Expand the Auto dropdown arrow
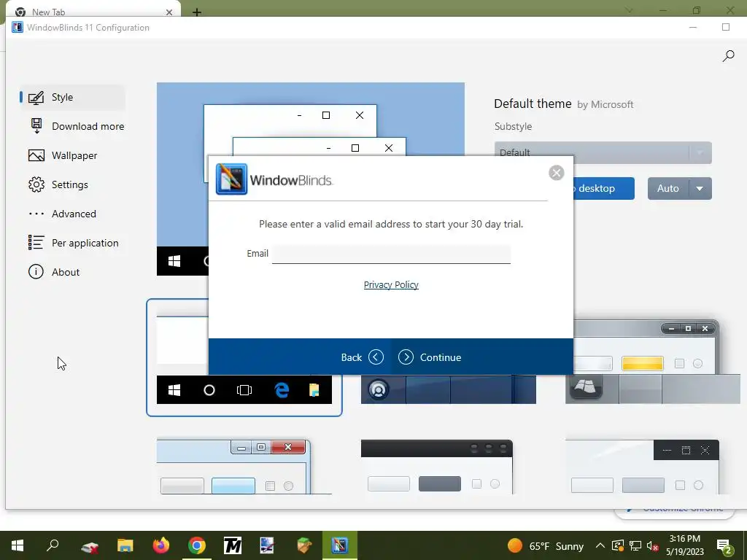The image size is (747, 560). point(700,189)
